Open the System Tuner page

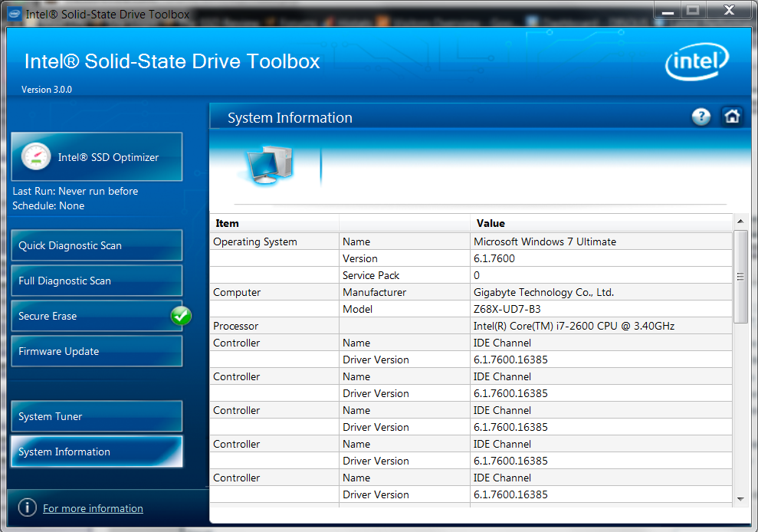tap(97, 416)
